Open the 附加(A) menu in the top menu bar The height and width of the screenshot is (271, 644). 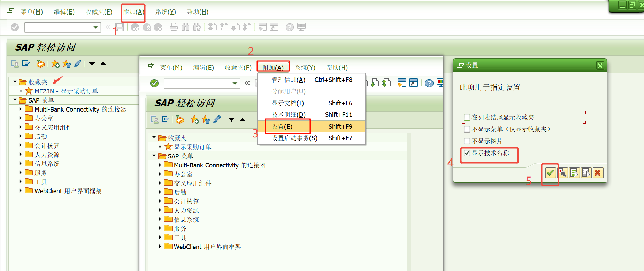click(133, 12)
